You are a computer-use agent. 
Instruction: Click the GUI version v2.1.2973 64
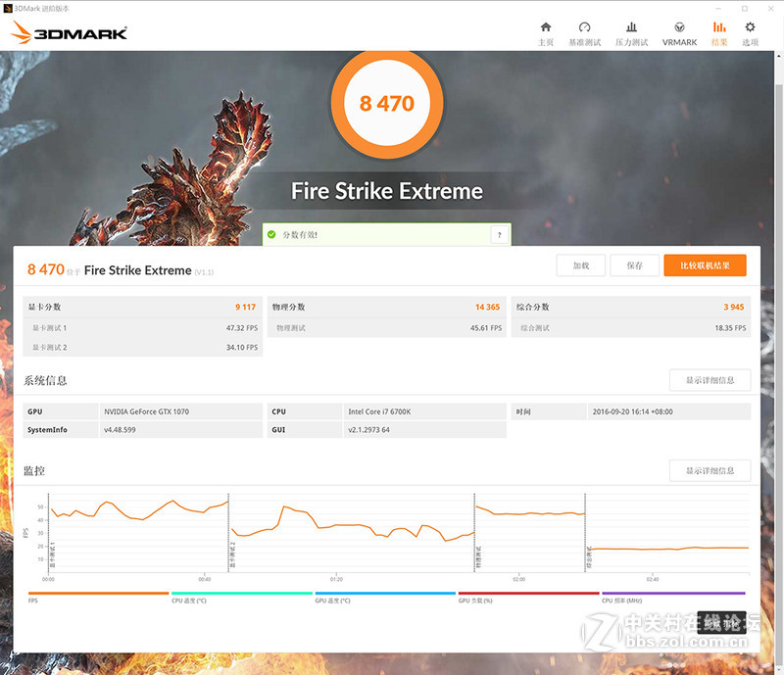(x=369, y=429)
